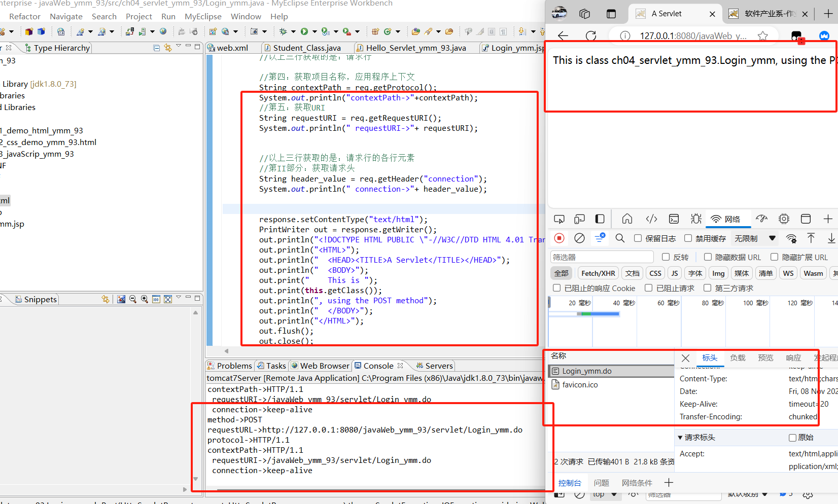Click the browser back arrow
Image resolution: width=838 pixels, height=504 pixels.
coord(563,36)
